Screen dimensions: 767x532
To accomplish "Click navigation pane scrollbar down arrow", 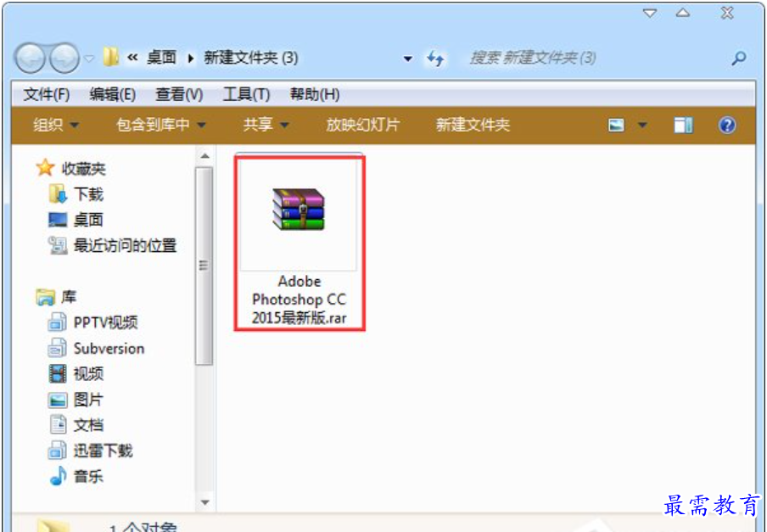I will 205,502.
